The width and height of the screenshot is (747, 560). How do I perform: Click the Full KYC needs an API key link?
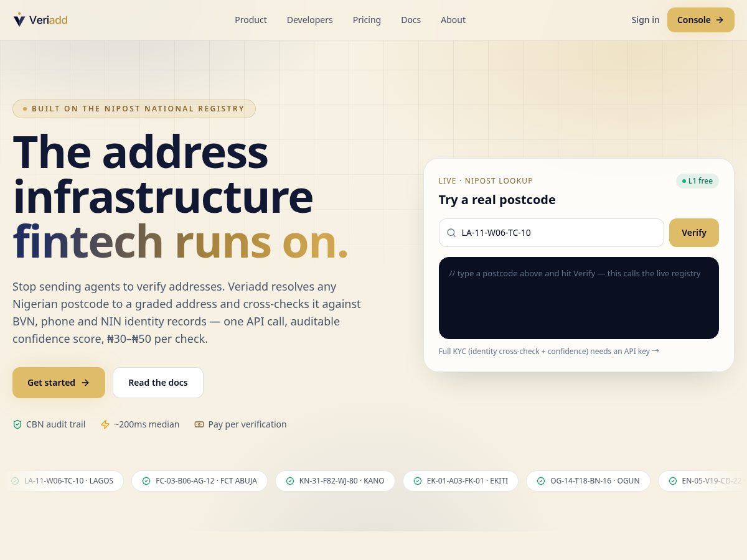549,351
